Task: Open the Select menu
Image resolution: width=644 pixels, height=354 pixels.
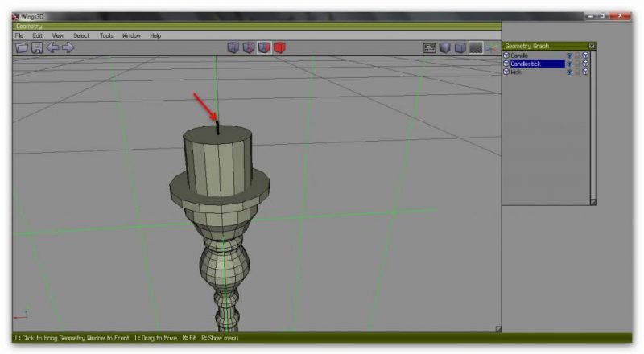Action: [81, 35]
